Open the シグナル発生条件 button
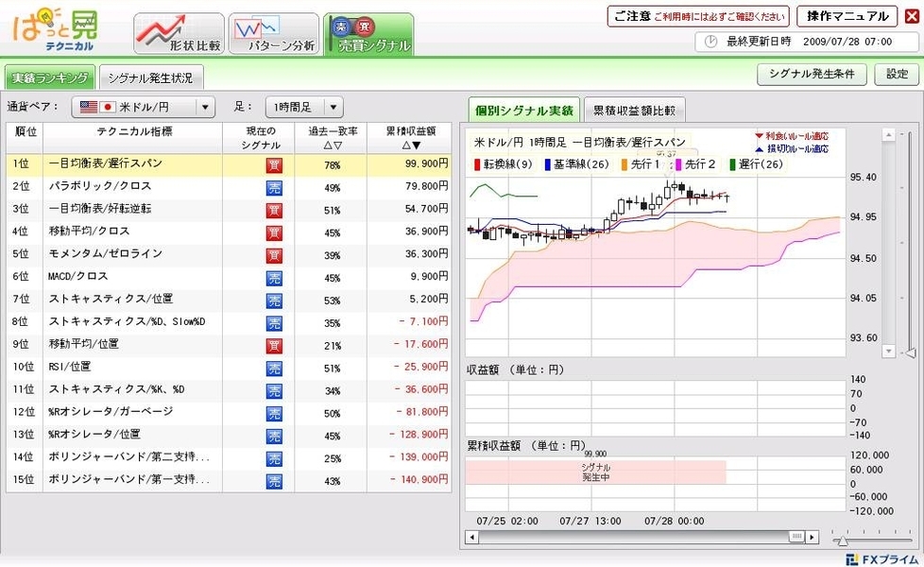924x567 pixels. coord(812,75)
